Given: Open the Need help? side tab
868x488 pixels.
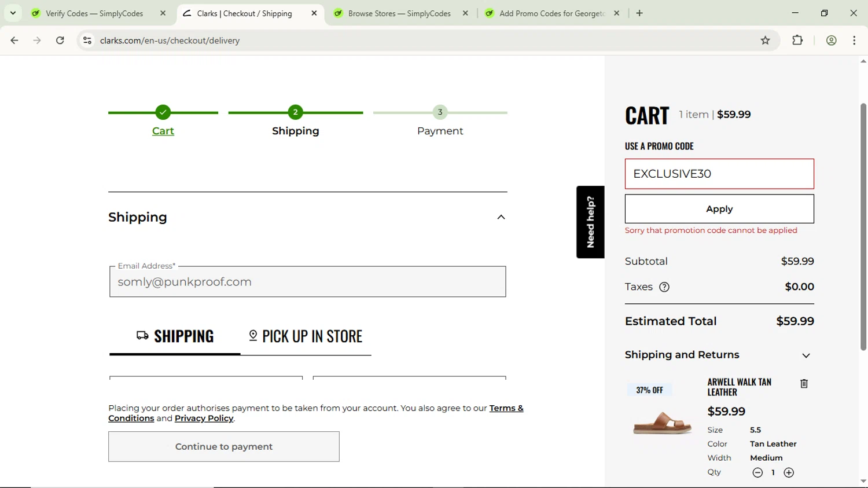Looking at the screenshot, I should (590, 222).
